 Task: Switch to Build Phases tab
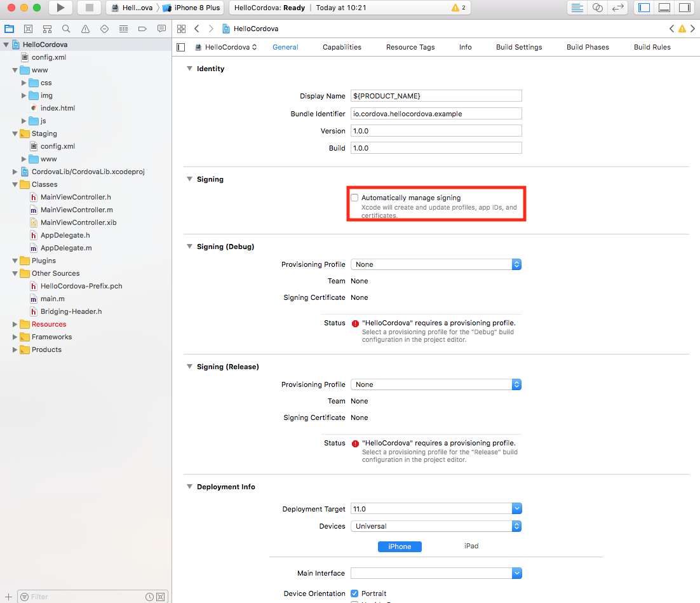(x=588, y=48)
